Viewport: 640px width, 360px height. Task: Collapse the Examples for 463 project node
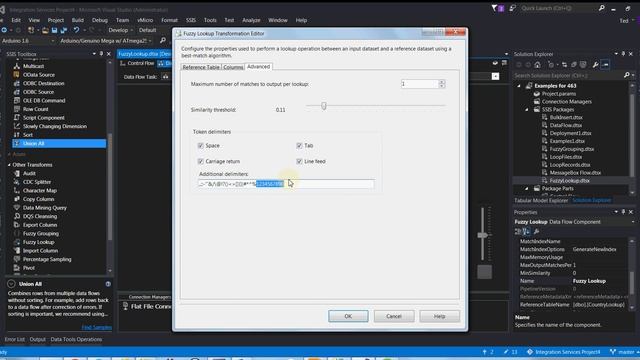tap(519, 86)
